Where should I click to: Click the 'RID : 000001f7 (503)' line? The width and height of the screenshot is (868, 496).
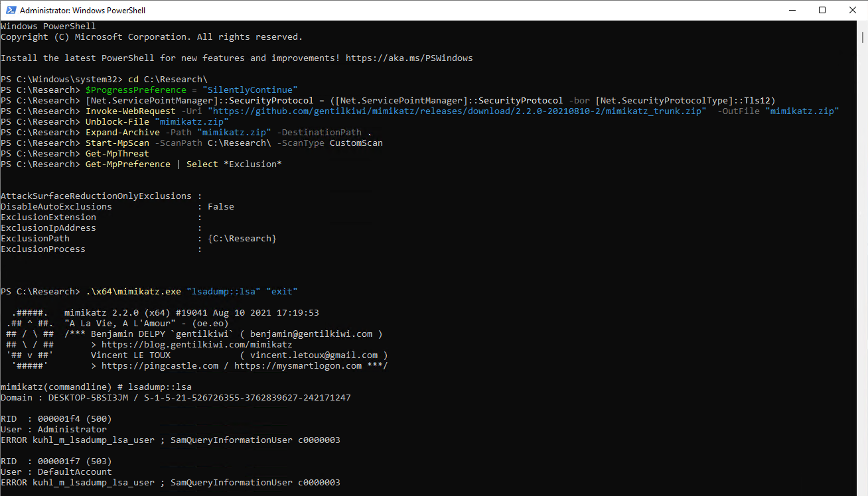56,462
